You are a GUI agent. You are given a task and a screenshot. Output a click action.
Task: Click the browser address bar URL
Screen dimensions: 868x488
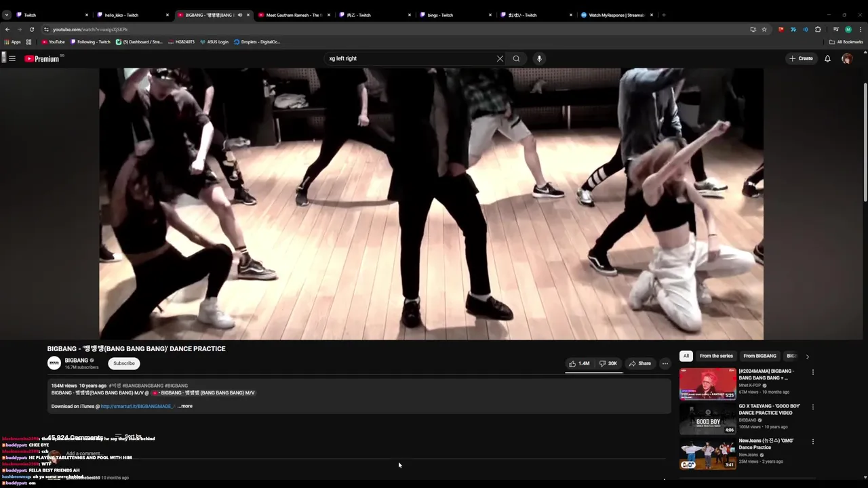[90, 29]
